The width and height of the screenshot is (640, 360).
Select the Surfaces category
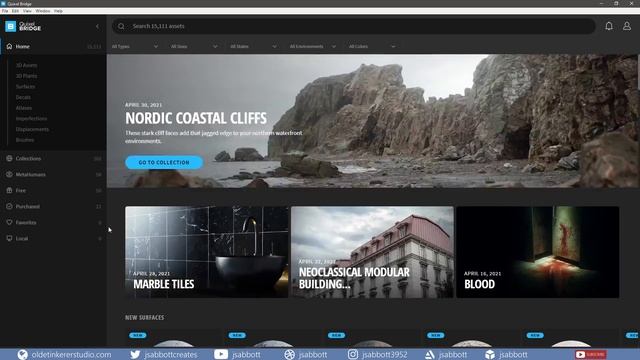pyautogui.click(x=25, y=87)
